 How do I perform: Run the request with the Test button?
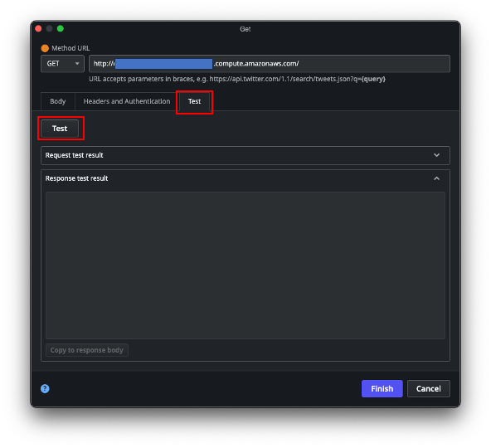pyautogui.click(x=60, y=129)
